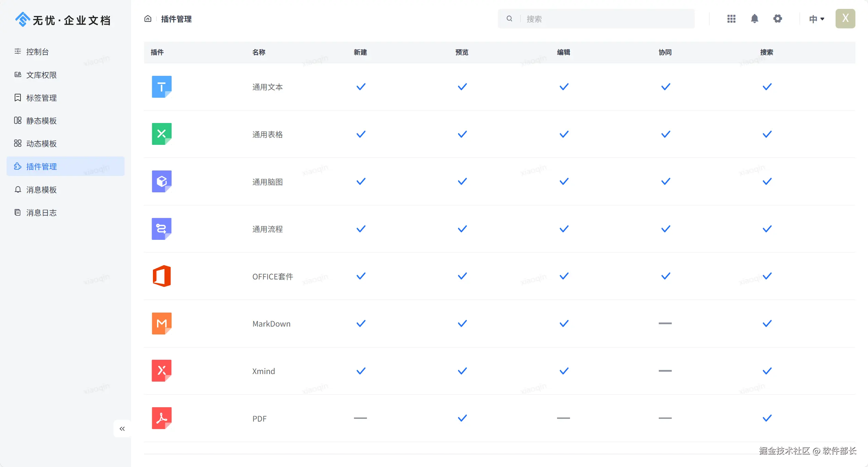Screen dimensions: 868x467
Task: Toggle the 协同 dash for the MarkDown row
Action: (665, 323)
